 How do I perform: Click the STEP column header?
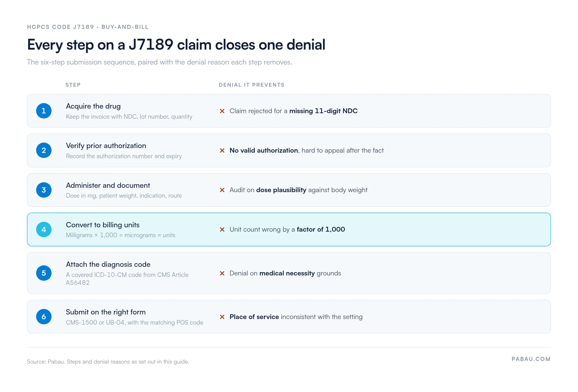pyautogui.click(x=73, y=85)
